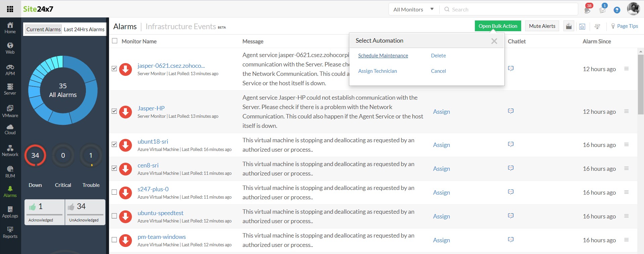The height and width of the screenshot is (254, 644).
Task: Open the row menu for cen8-sri
Action: point(626,168)
